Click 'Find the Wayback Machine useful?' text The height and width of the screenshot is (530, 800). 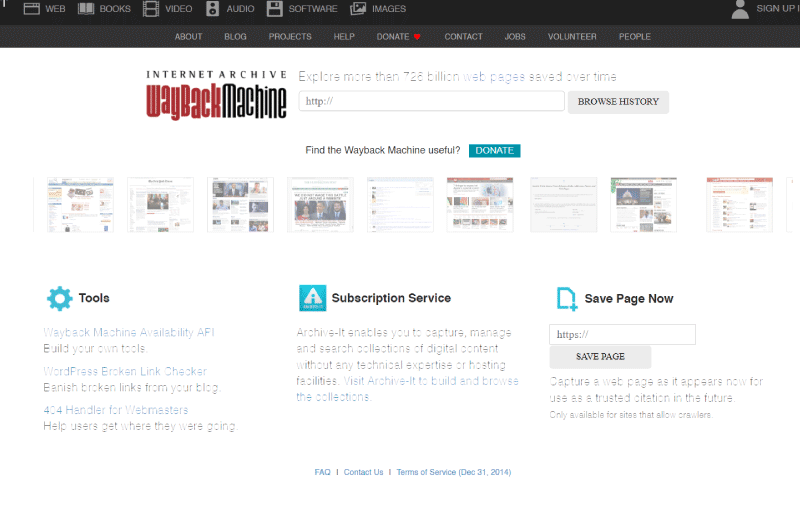[383, 150]
